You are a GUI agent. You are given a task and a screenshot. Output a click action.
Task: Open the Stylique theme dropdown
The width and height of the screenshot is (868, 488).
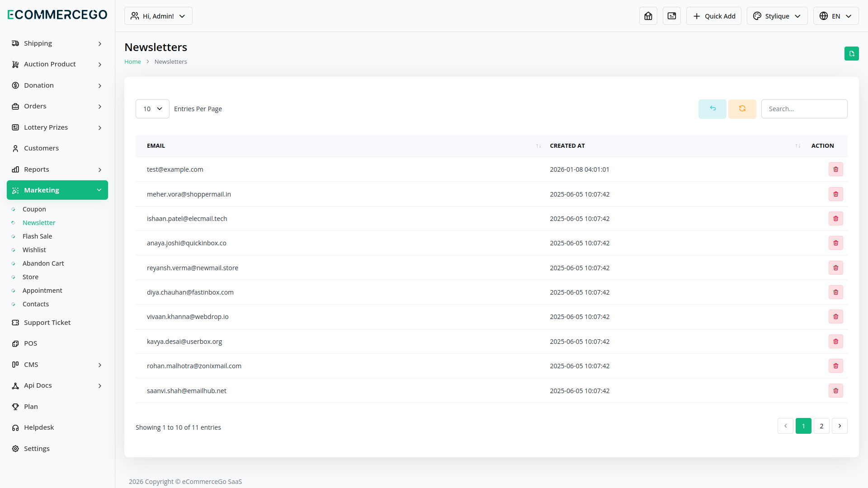pos(777,16)
